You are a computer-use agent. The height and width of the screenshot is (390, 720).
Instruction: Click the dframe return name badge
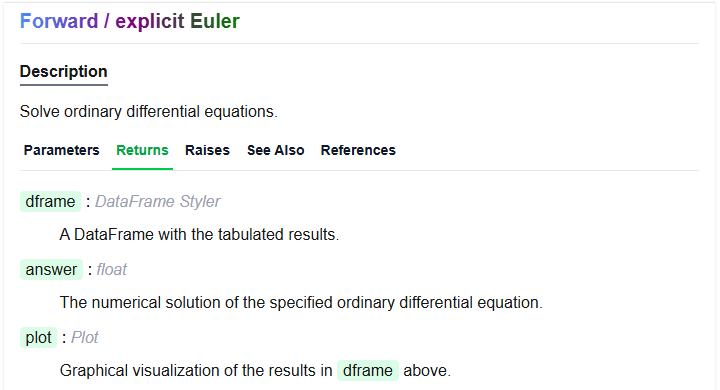[51, 202]
